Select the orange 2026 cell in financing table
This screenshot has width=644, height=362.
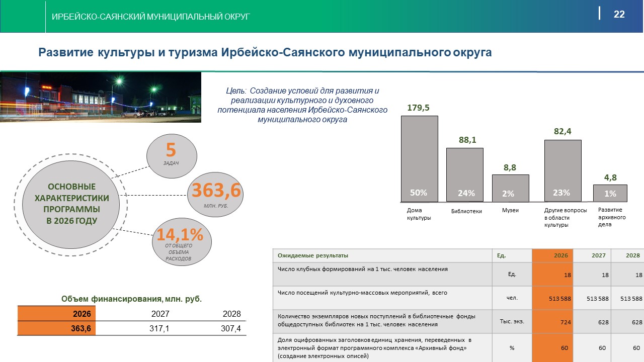click(x=56, y=314)
